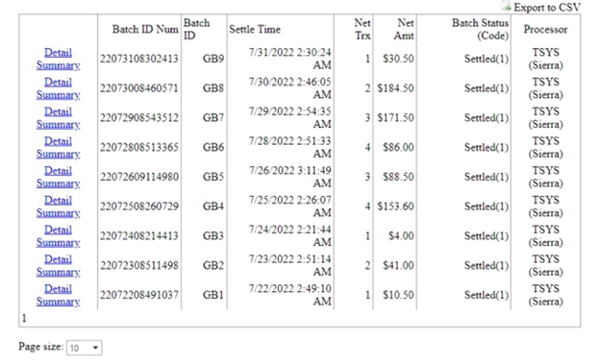Screen dimensions: 600x364
Task: Open Summary link for batch GB9
Action: (58, 65)
